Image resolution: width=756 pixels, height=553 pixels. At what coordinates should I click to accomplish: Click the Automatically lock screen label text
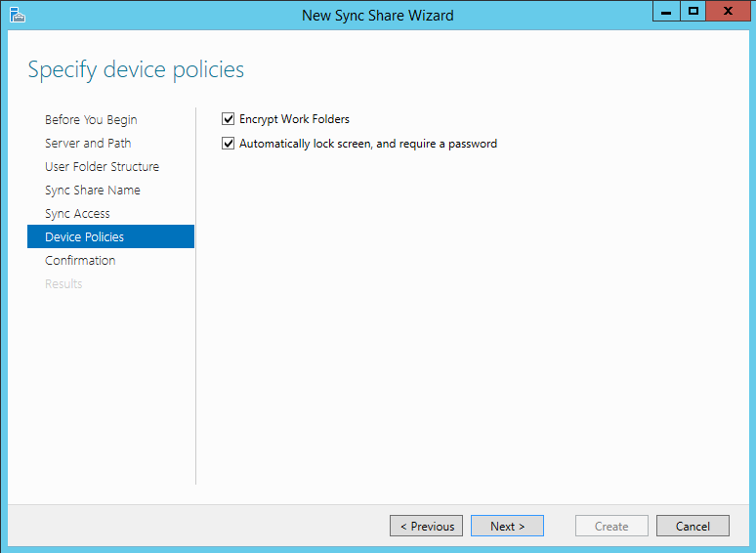(368, 144)
